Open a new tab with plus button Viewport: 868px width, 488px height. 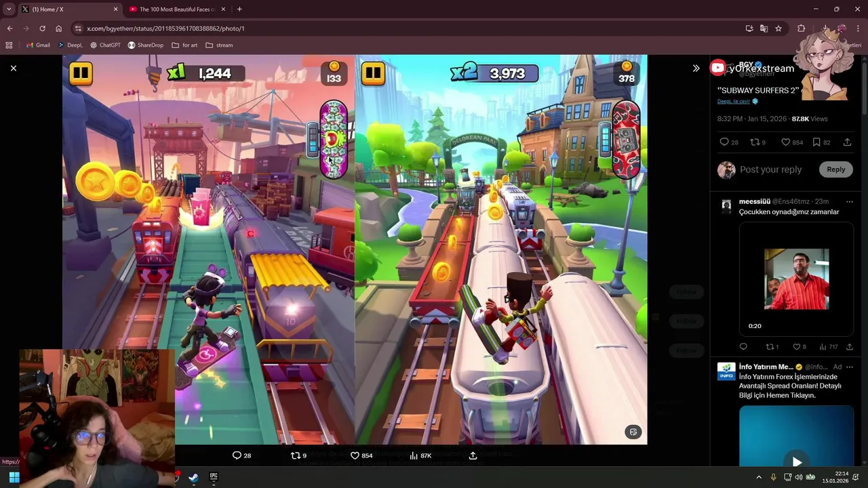pyautogui.click(x=239, y=9)
